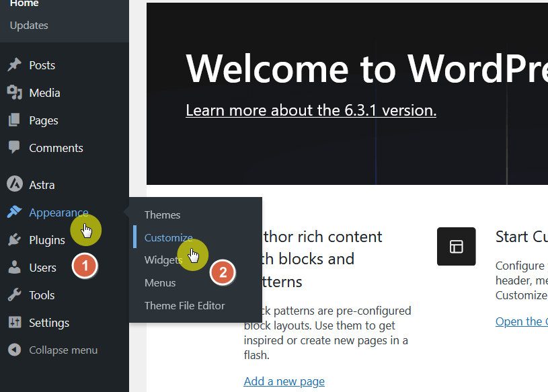
Task: Click the Media icon in sidebar
Action: (x=14, y=93)
